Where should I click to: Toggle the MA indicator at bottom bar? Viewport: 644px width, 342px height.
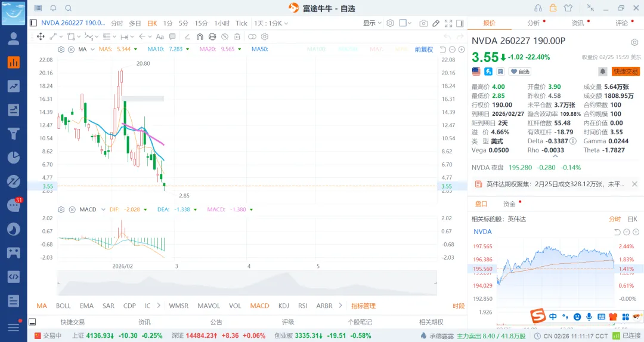tap(42, 306)
